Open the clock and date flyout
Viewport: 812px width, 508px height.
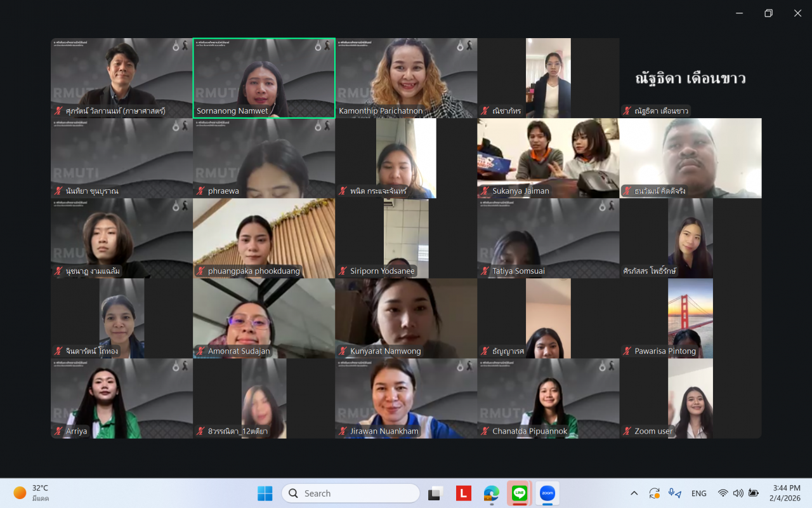(x=786, y=493)
